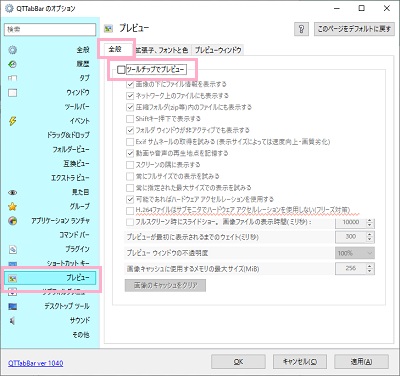Open プレビュー ウィンドウの不透明度 100% dropdown
Viewport: 400px width, 376px height.
tap(355, 253)
